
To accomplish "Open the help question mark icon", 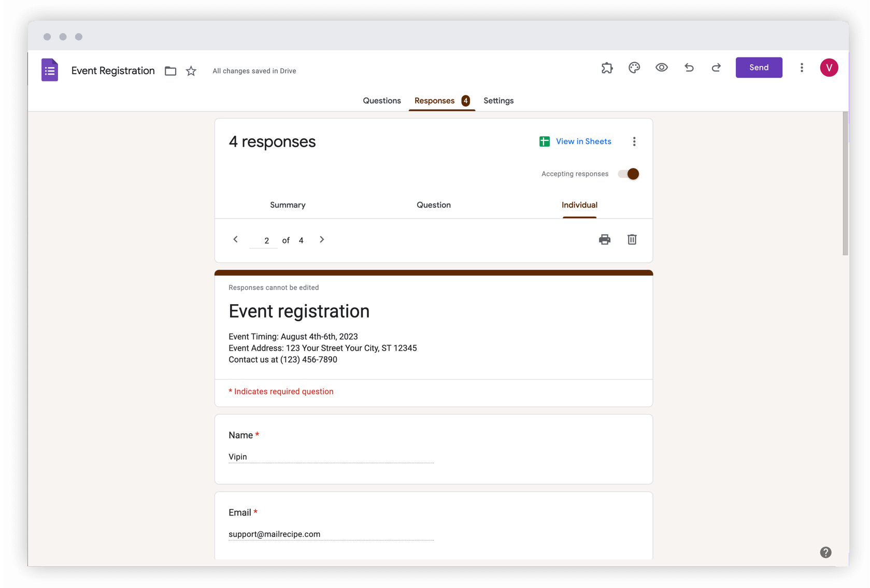I will [x=825, y=552].
